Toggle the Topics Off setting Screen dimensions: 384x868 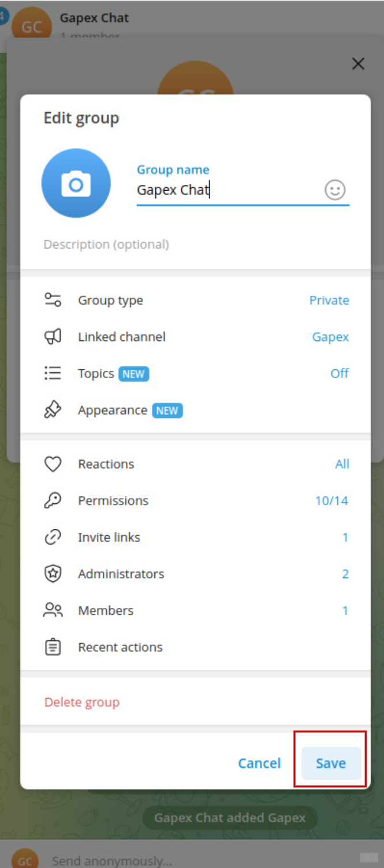(x=340, y=373)
